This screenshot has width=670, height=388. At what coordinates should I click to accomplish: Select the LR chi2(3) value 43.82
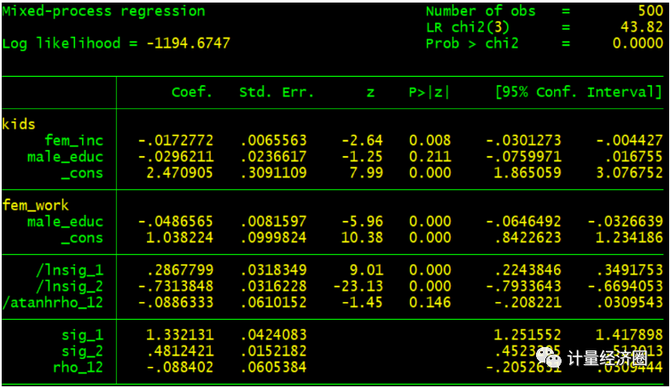point(642,27)
